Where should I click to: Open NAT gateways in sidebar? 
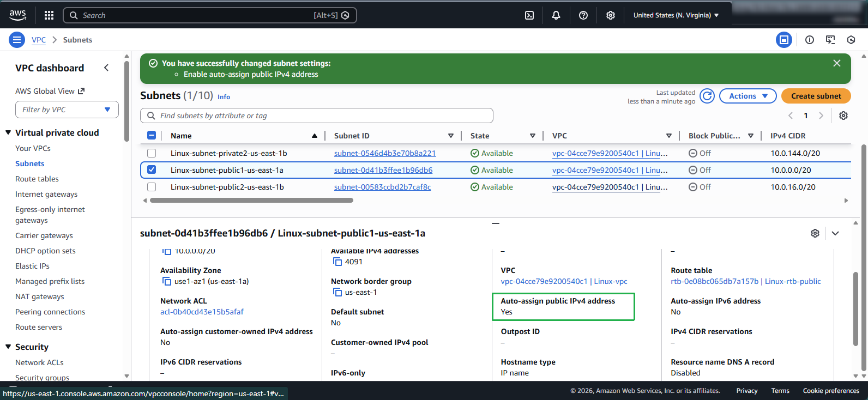(x=40, y=296)
